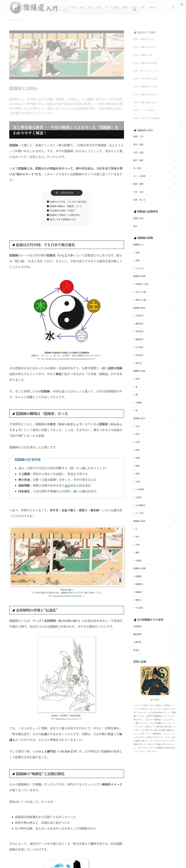Expand the 基礎・入門 sidebar chevron
Screen dimensions: 186x868
point(174,136)
